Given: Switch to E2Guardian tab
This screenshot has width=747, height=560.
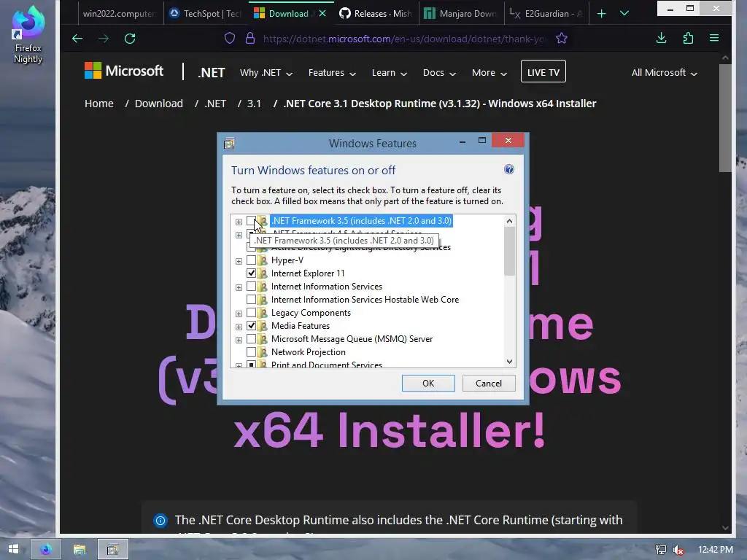Looking at the screenshot, I should pos(546,14).
